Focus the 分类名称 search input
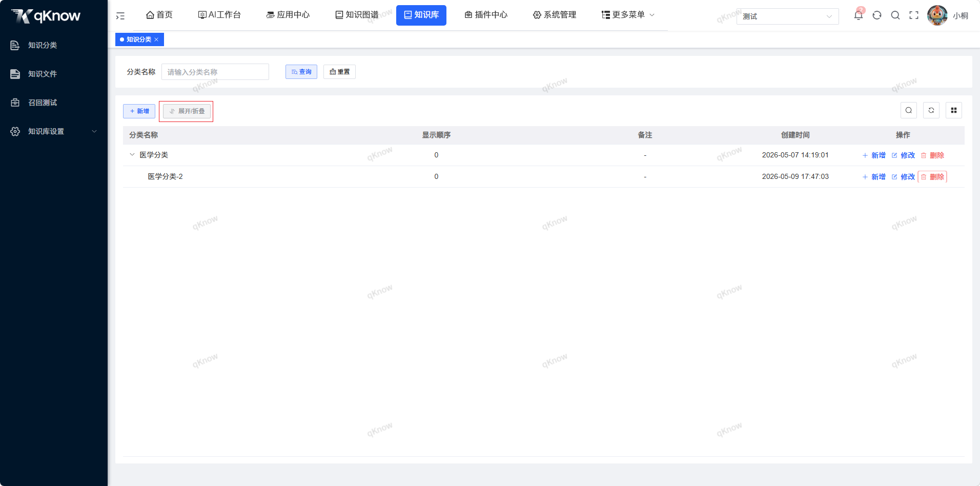Viewport: 980px width, 486px height. pyautogui.click(x=215, y=72)
